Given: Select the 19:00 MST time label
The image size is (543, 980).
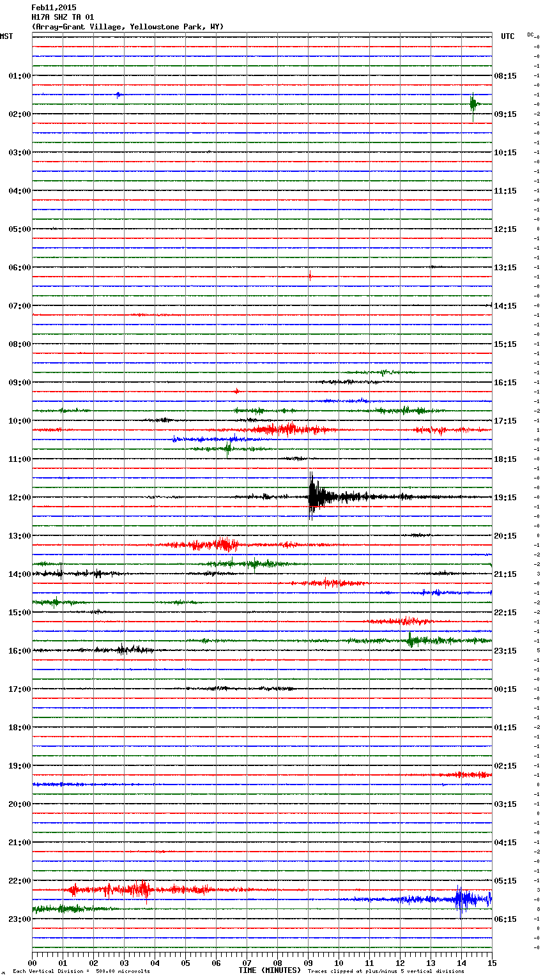Looking at the screenshot, I should (20, 766).
